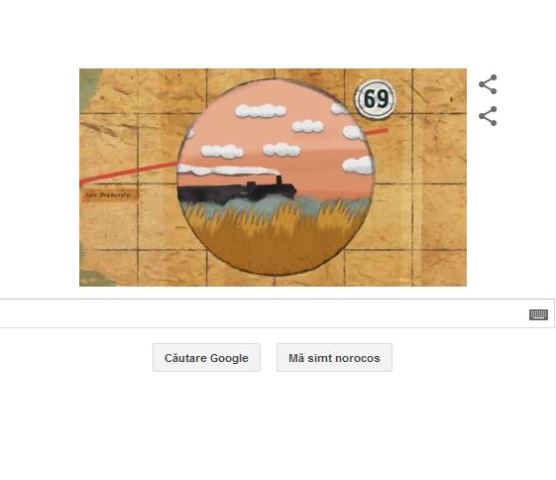
Task: Click the San Francisco label on the map
Action: coord(110,195)
